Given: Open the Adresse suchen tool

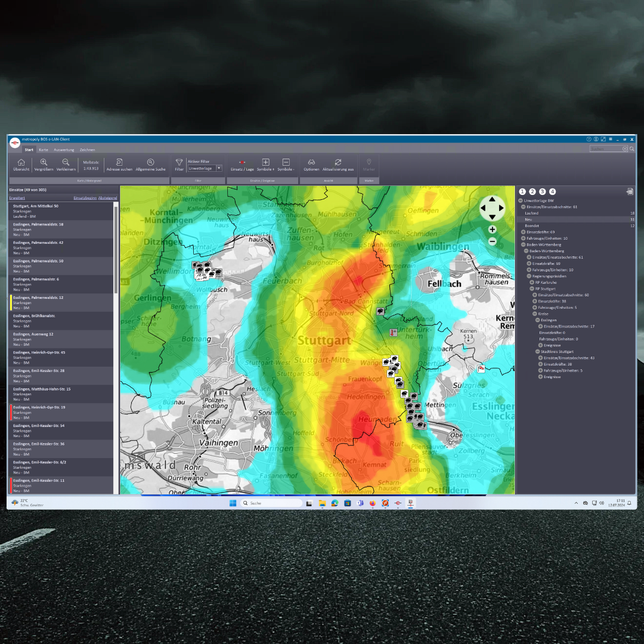Looking at the screenshot, I should click(119, 163).
